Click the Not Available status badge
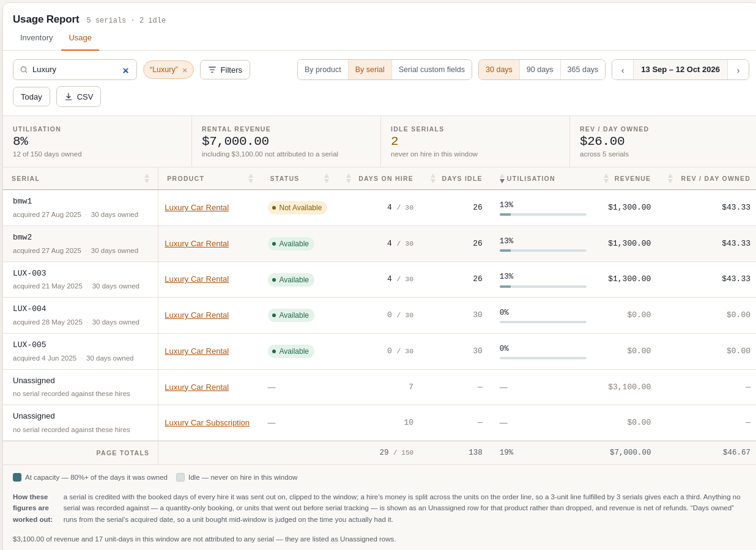Screen dimensions: 756x550 [297, 208]
